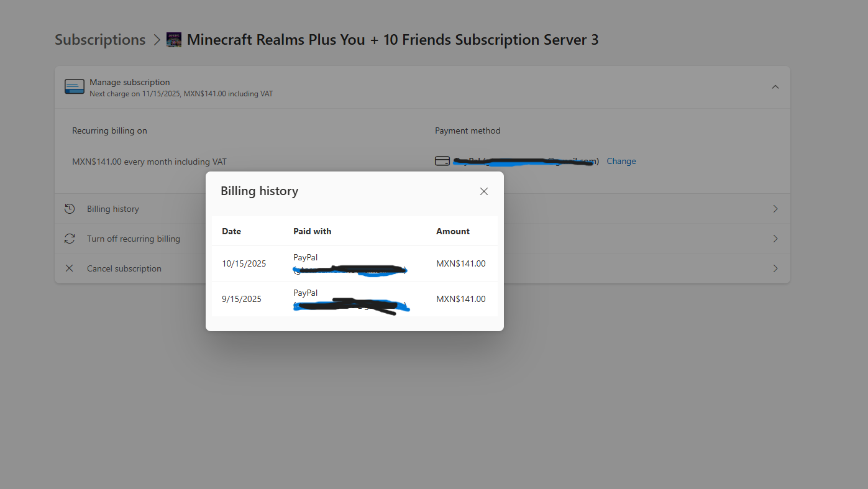Open the Minecraft Realms Plus product thumbnail
The width and height of the screenshot is (868, 489).
point(174,40)
